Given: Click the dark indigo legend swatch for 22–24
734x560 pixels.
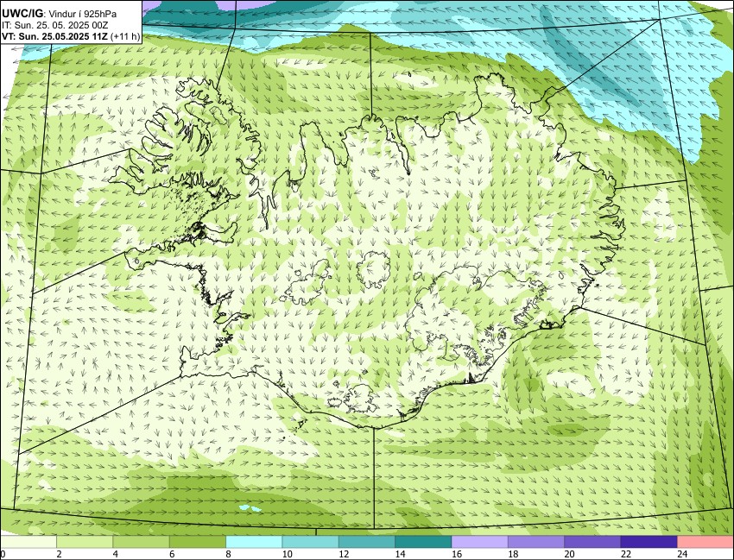Looking at the screenshot, I should click(649, 542).
